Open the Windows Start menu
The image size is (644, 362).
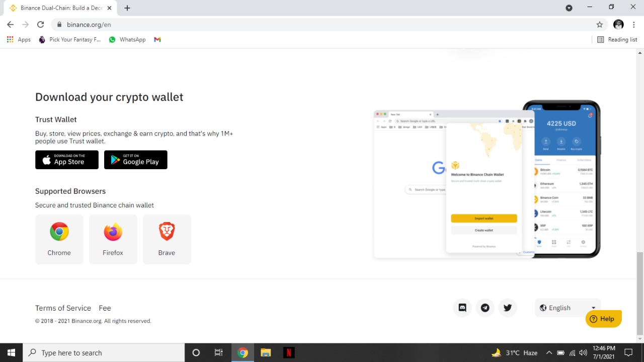(11, 352)
